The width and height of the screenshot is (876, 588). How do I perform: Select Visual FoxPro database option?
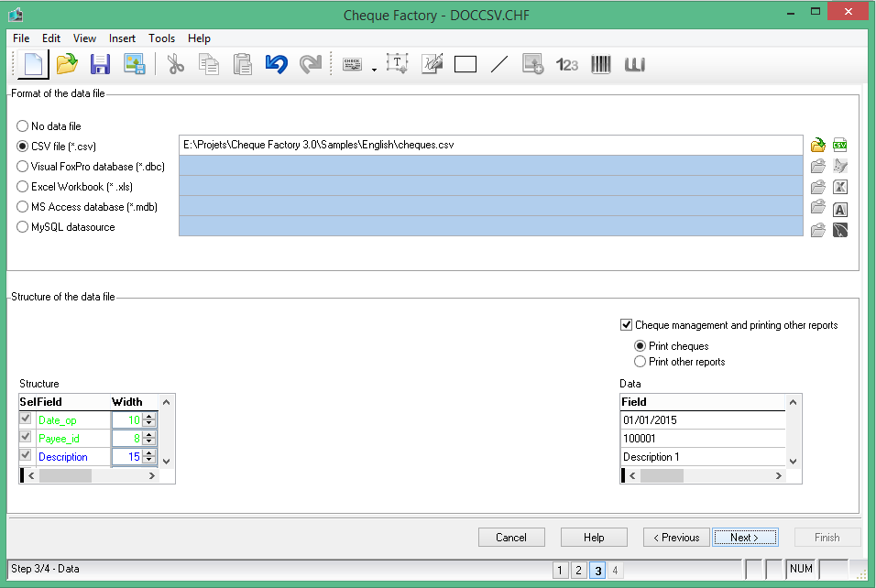tap(22, 167)
